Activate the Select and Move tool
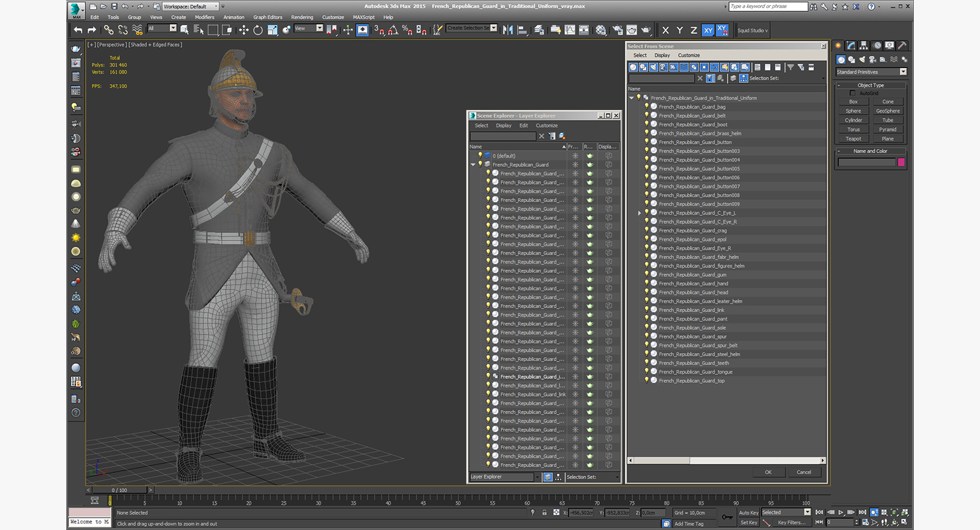Screen dimensions: 980x530 tap(243, 30)
